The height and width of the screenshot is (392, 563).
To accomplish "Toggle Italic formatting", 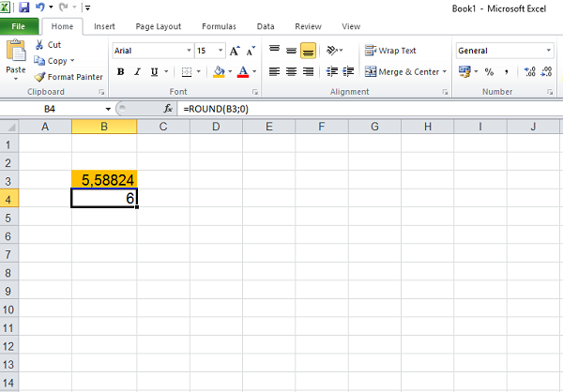I will 140,71.
